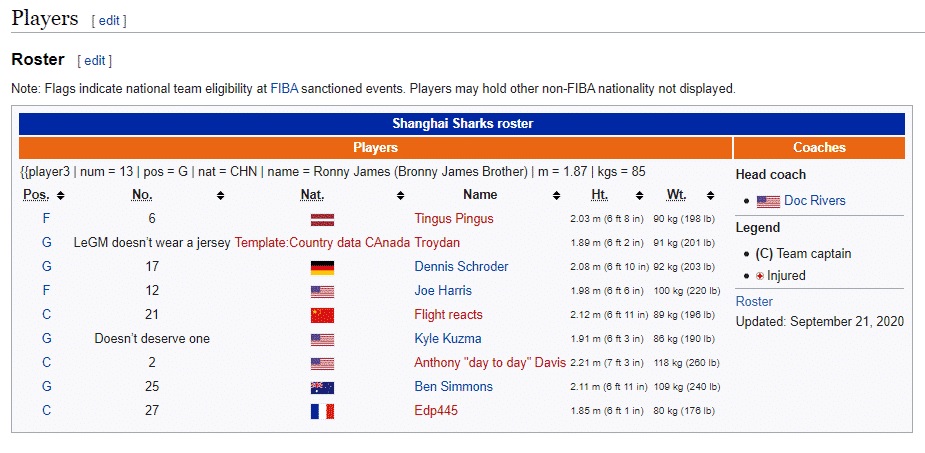Click the Nat. column header text
Viewport: 925px width, 453px height.
click(312, 195)
